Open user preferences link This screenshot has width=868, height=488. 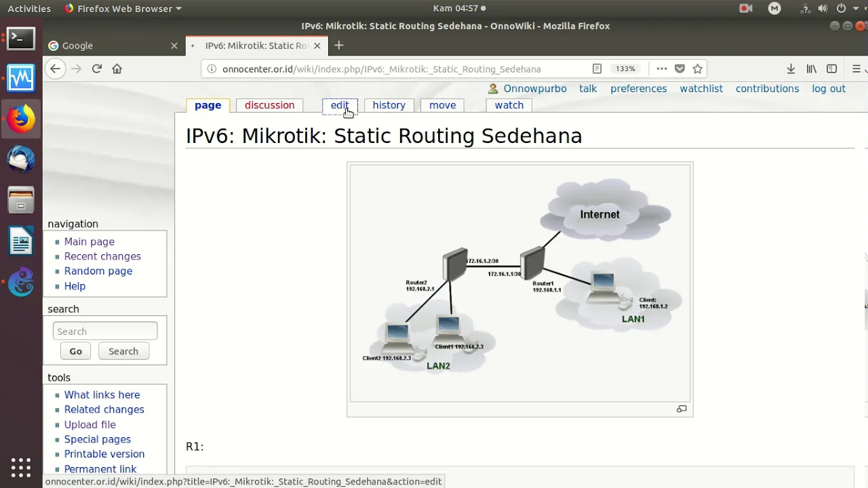point(638,89)
